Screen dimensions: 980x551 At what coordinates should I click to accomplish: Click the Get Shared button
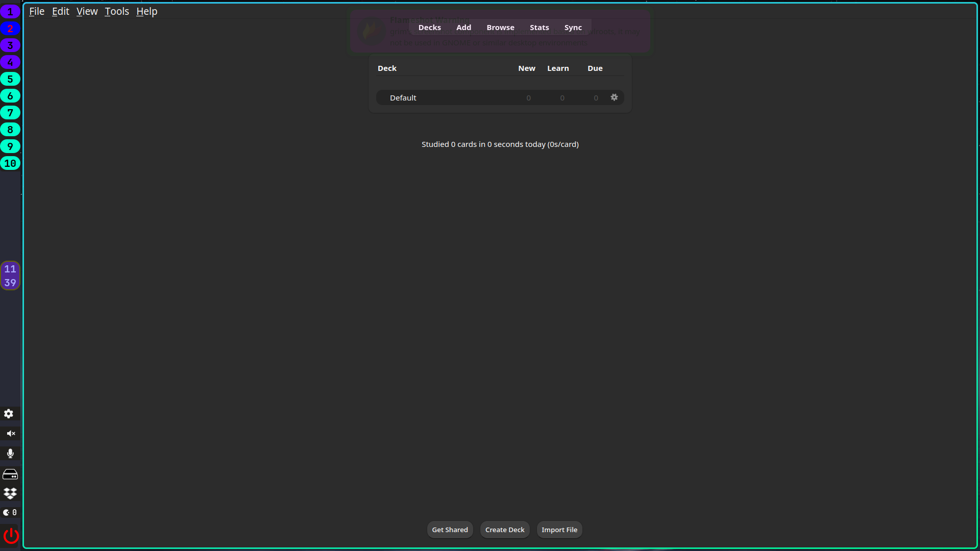click(x=450, y=530)
